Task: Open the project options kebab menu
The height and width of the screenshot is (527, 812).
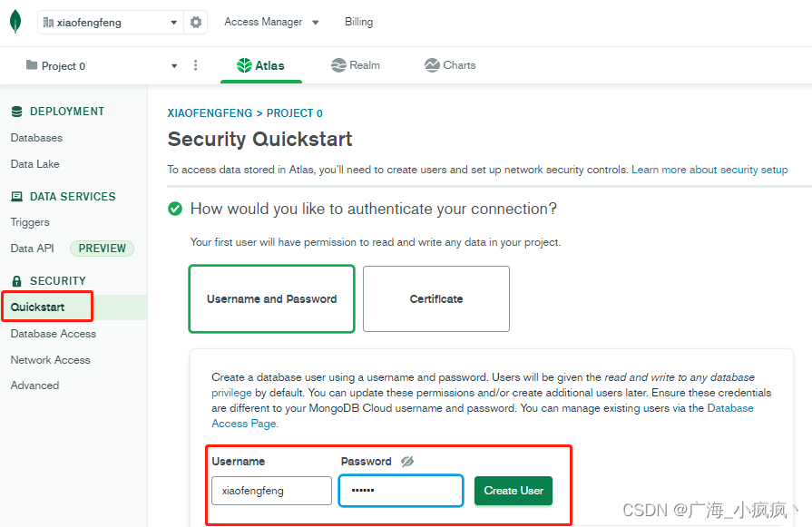Action: point(195,65)
